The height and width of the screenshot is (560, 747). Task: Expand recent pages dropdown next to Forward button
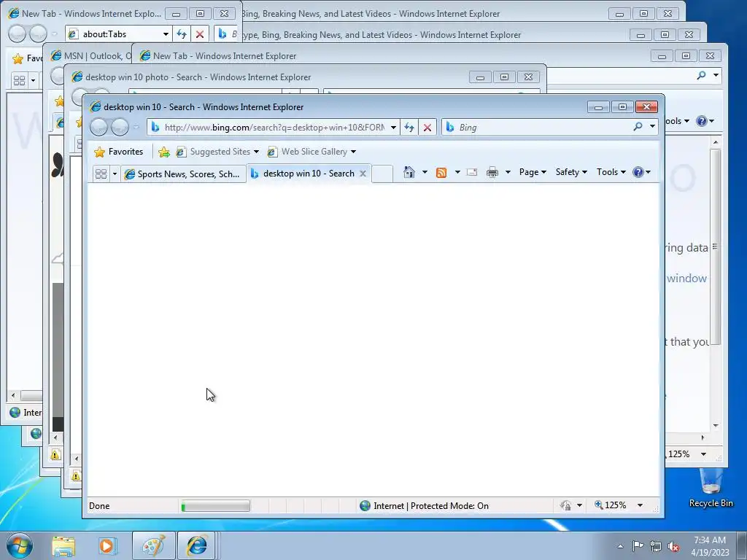pyautogui.click(x=136, y=127)
